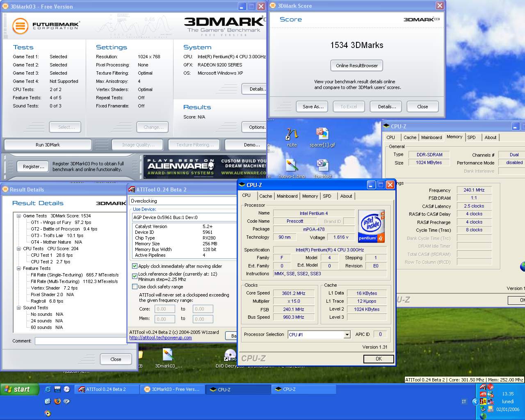
Task: Launch Internet Explorer from Quick Launch
Action: point(48,389)
